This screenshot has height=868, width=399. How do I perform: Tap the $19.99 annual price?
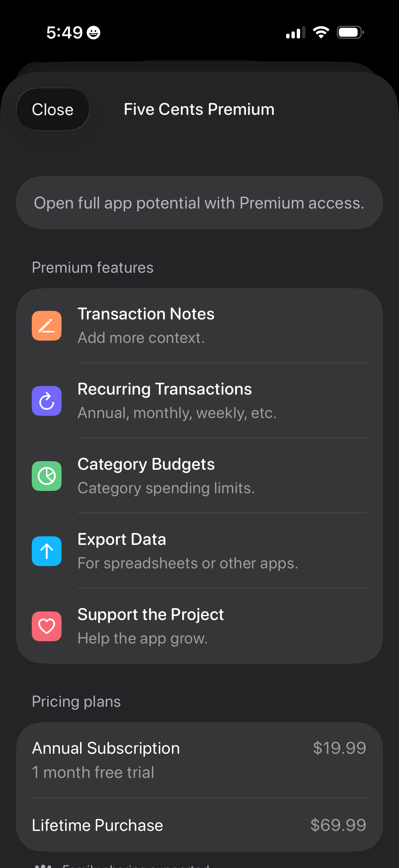(339, 748)
